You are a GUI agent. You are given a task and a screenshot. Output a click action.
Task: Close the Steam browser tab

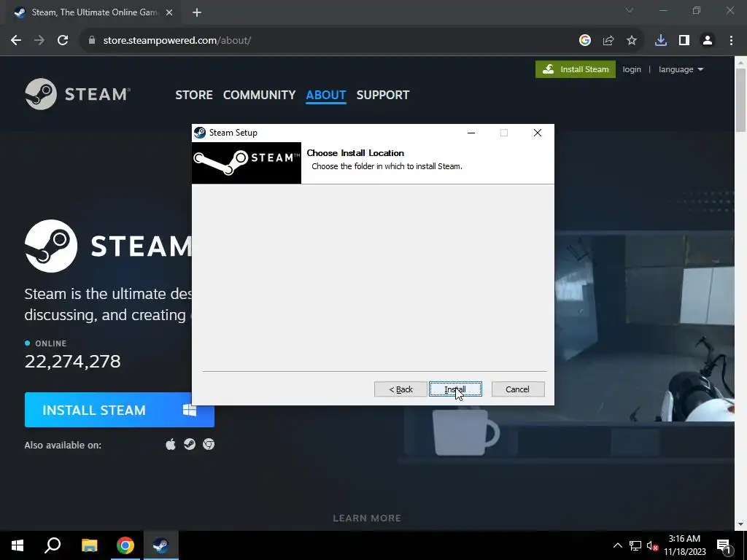pyautogui.click(x=169, y=13)
